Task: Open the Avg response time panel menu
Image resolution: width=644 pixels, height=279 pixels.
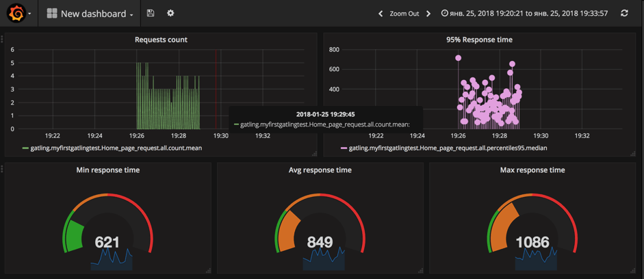Action: (x=320, y=170)
